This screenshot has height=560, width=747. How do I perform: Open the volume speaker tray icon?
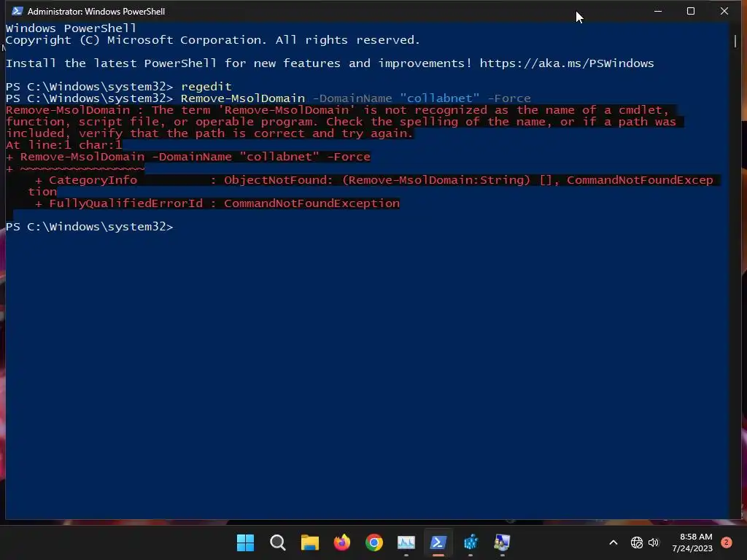point(654,542)
